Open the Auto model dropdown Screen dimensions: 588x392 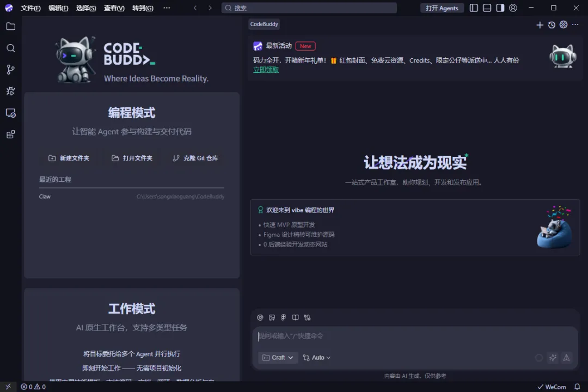coord(317,358)
